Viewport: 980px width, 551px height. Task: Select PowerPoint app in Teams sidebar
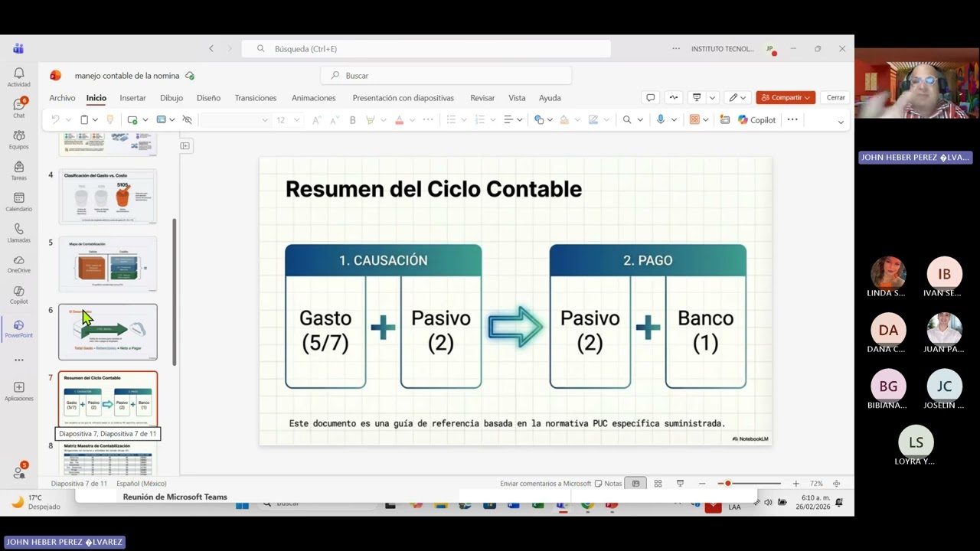click(x=18, y=329)
